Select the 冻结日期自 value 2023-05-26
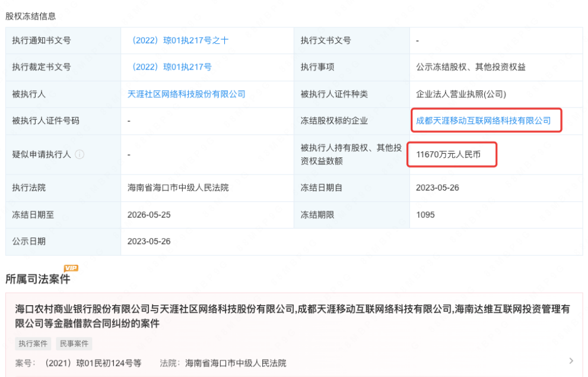 (437, 188)
